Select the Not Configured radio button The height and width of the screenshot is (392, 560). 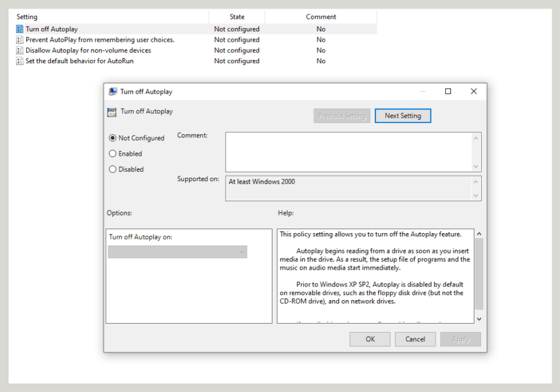point(112,138)
